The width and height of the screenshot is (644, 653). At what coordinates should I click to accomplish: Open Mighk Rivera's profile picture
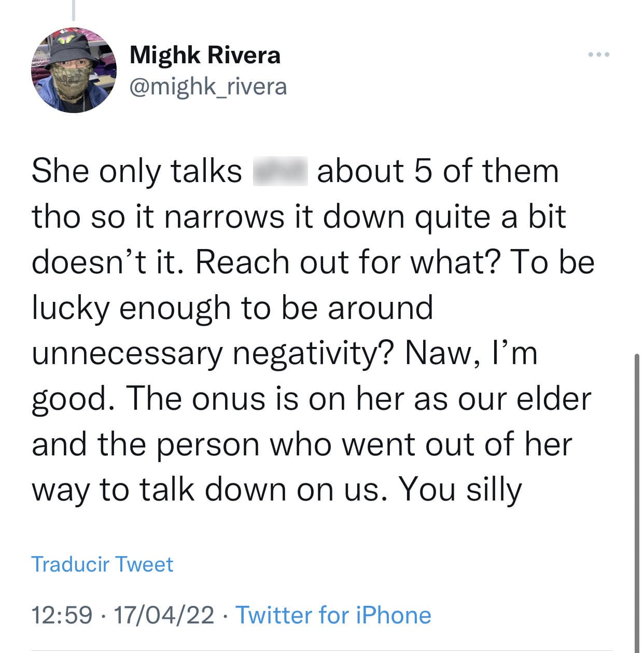point(74,70)
